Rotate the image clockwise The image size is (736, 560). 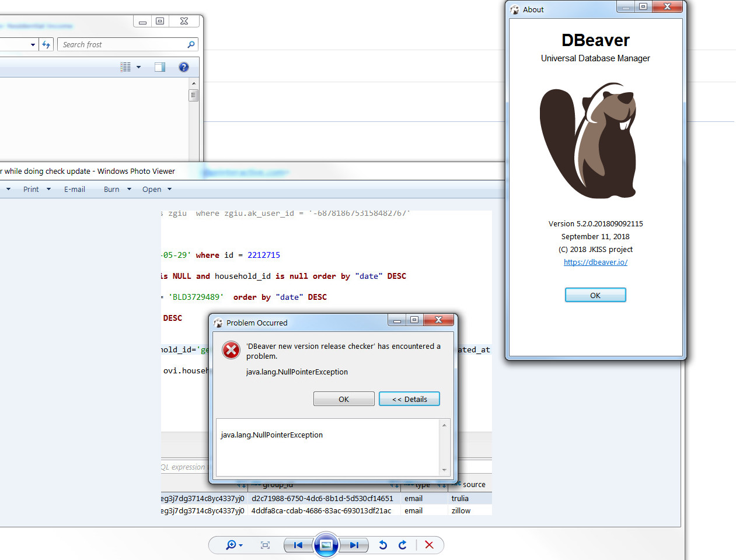[403, 545]
